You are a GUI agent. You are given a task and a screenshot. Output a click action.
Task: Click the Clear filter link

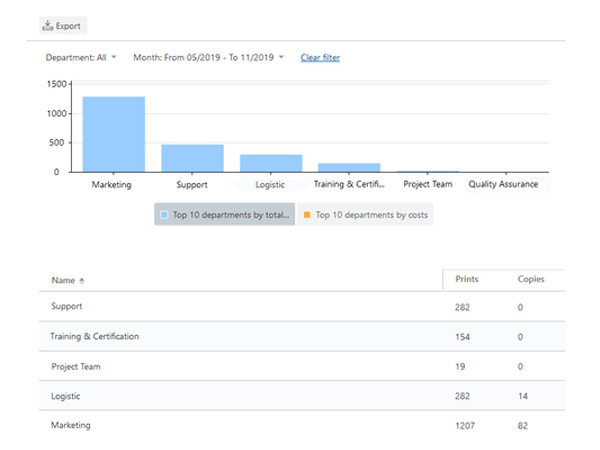(320, 57)
